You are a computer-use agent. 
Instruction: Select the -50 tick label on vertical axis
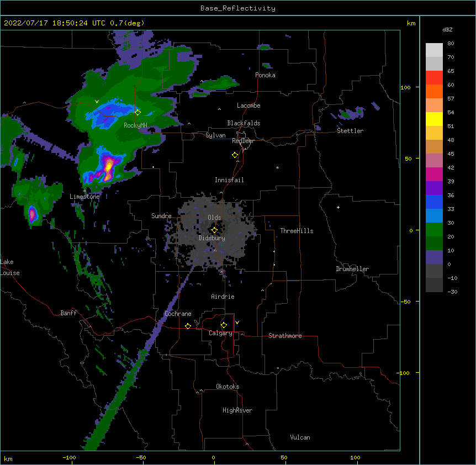pos(405,302)
